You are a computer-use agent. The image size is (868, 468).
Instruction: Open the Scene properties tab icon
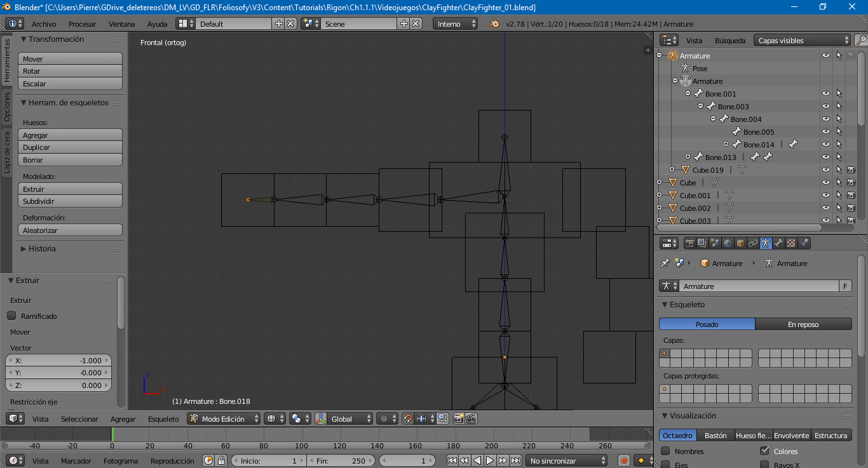[715, 243]
